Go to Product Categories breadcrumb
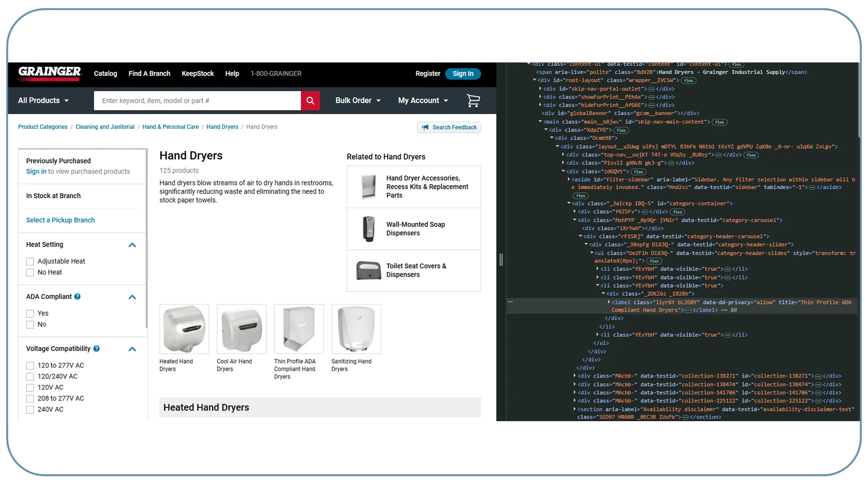Image resolution: width=868 pixels, height=484 pixels. (43, 127)
